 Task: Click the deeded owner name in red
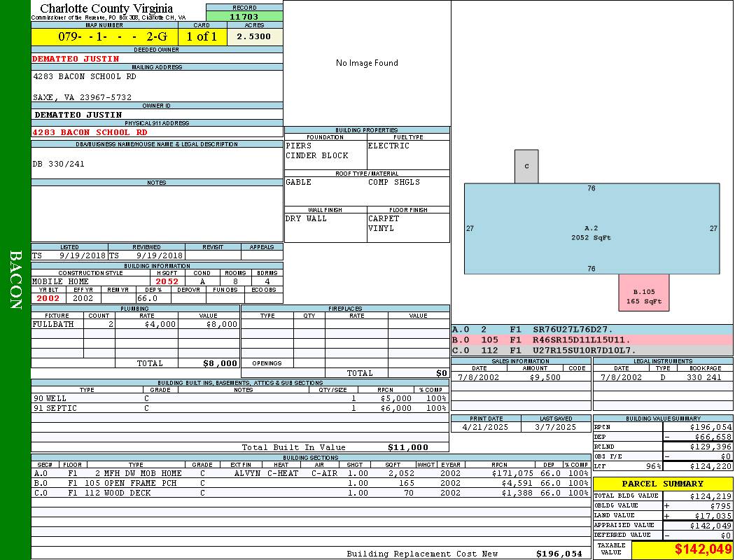pyautogui.click(x=76, y=59)
